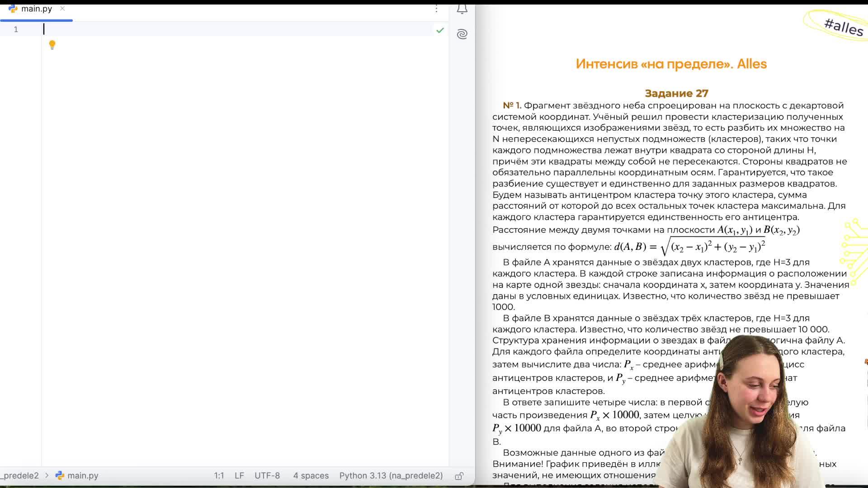Close the main.py editor tab
Image resolution: width=868 pixels, height=488 pixels.
click(x=62, y=9)
